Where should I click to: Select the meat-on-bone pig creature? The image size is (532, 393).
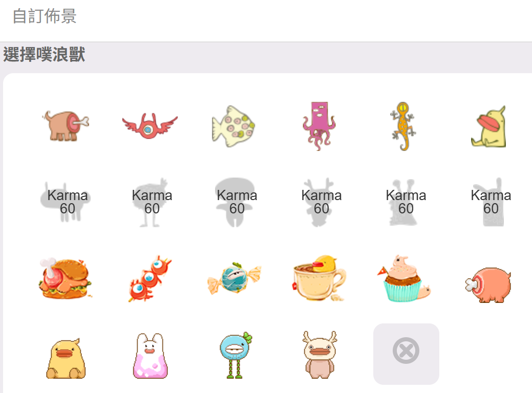pos(66,126)
